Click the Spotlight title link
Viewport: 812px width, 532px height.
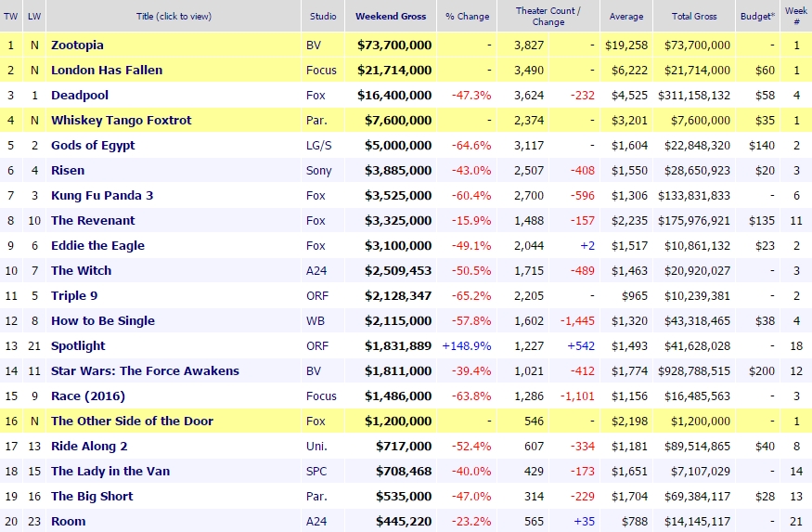point(78,346)
